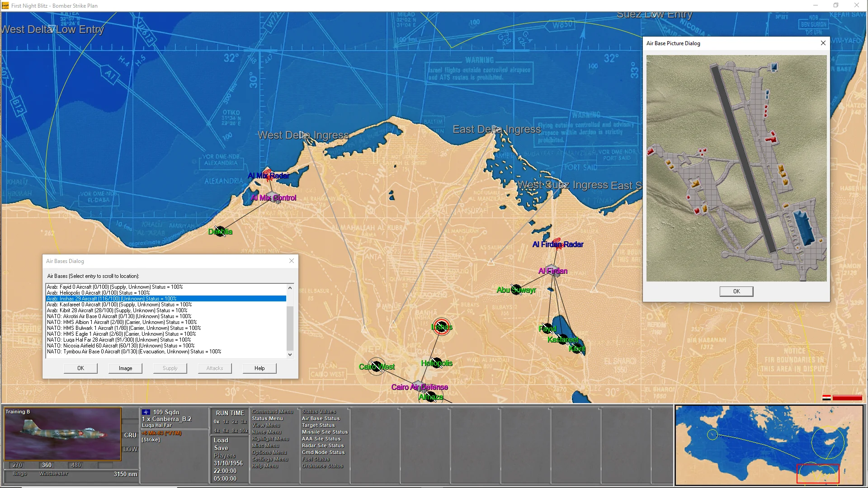Select altitude value 270

coord(18,465)
